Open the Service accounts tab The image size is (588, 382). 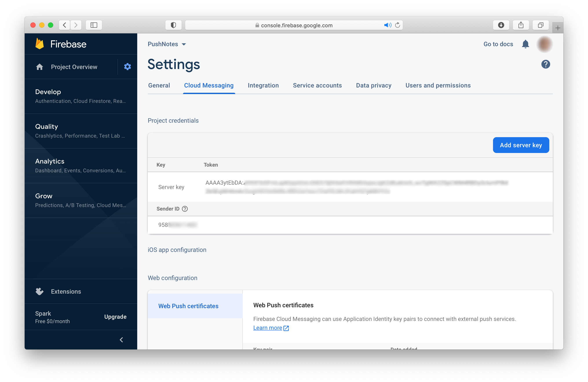[x=317, y=85]
